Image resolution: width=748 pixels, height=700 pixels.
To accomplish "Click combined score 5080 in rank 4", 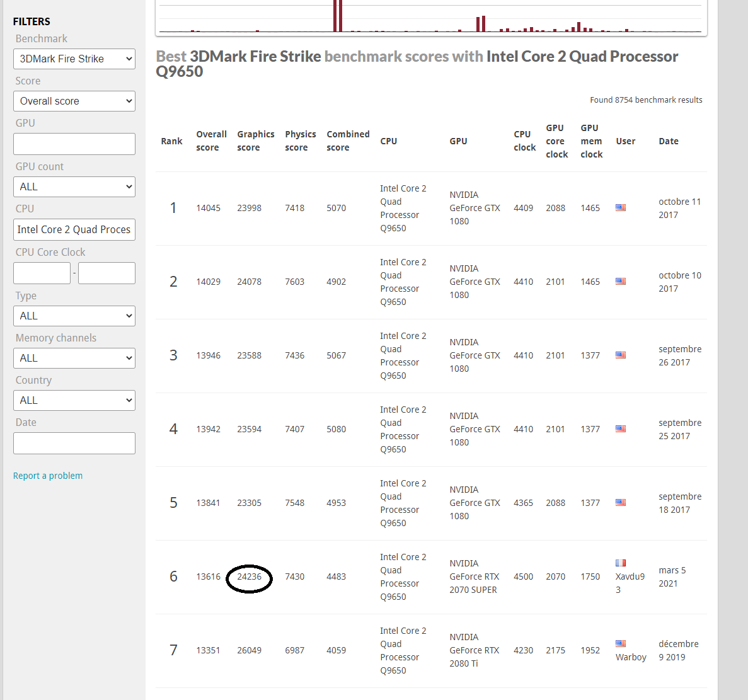I will coord(337,429).
